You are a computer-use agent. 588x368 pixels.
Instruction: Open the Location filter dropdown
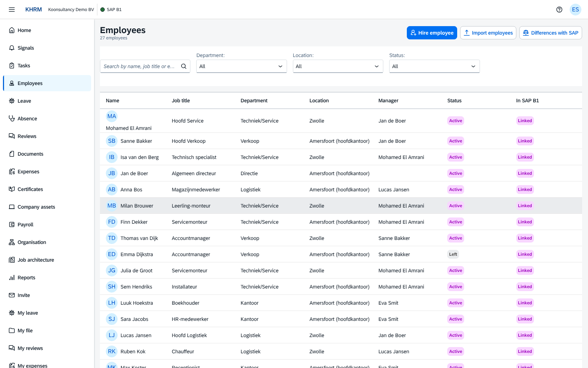(338, 66)
